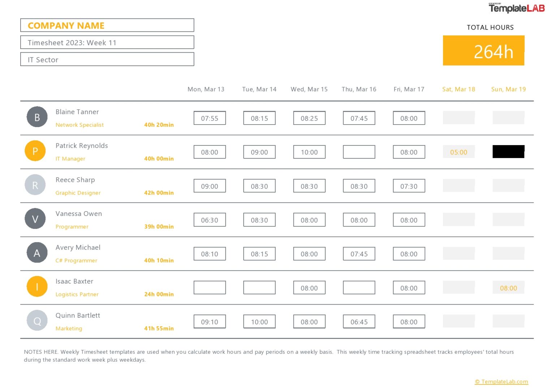Click Quinn Bartlett's Tuesday 10:00 entry
Viewport: 555px width, 392px height.
click(x=259, y=321)
